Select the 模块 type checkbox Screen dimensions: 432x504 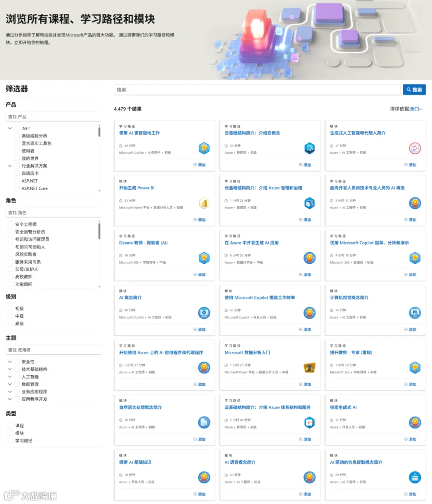point(10,433)
